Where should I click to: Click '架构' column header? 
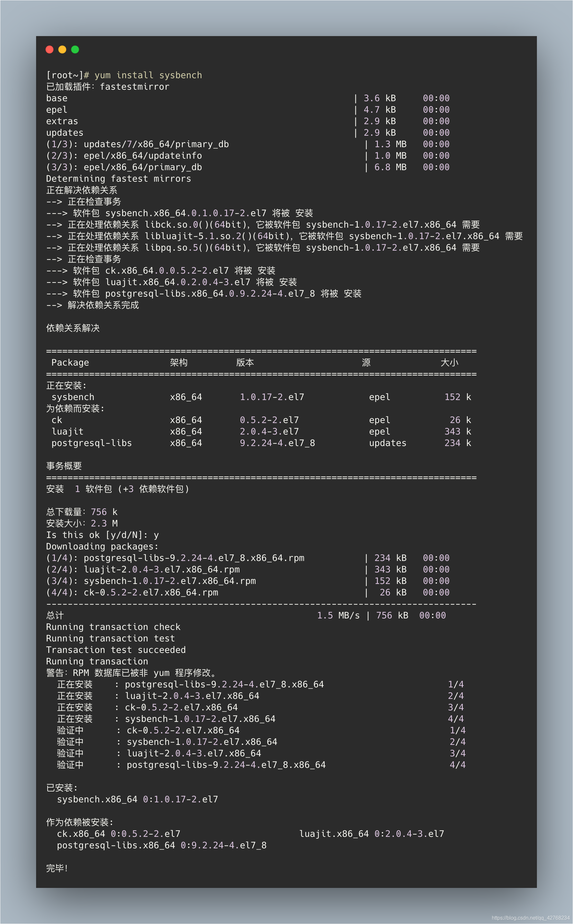(179, 363)
